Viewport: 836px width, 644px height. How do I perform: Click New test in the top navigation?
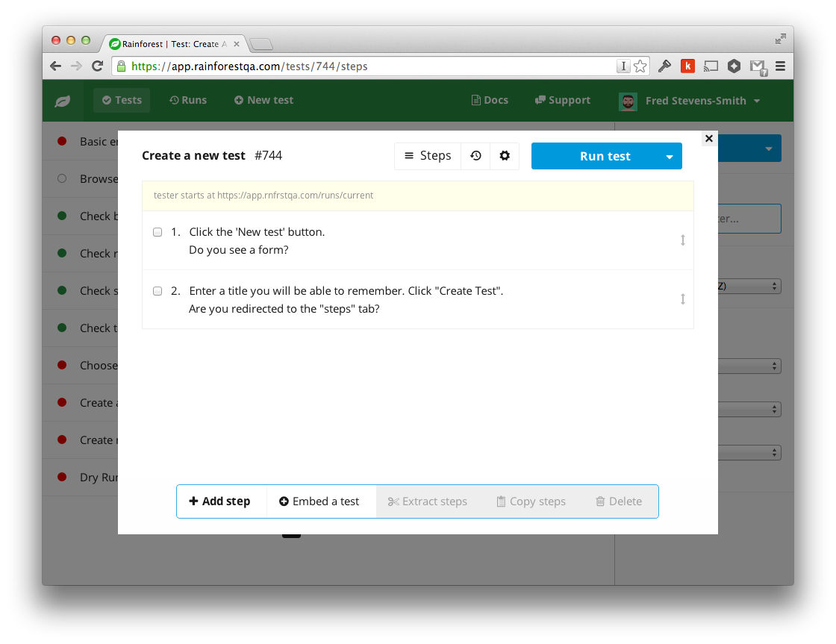263,100
